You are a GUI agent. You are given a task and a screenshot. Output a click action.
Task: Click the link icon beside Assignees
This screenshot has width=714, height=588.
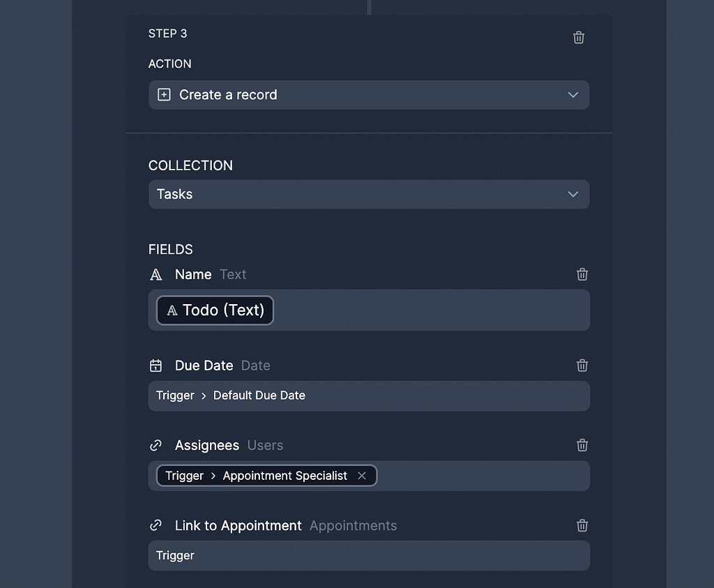(155, 445)
